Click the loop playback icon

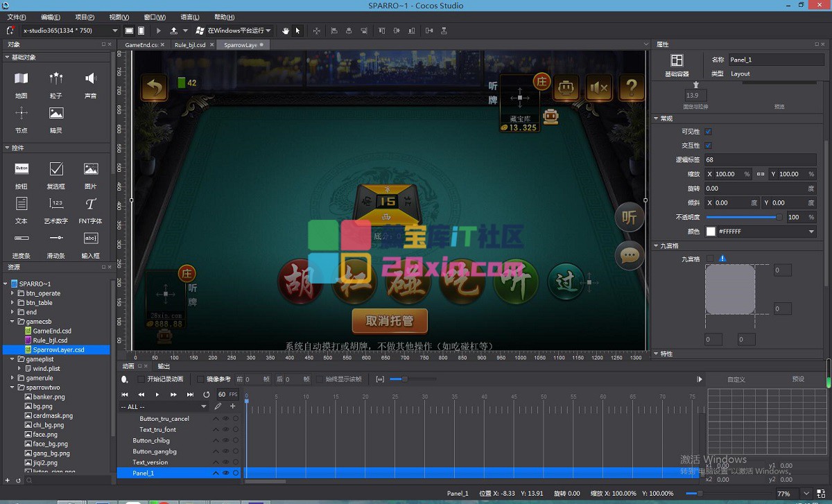point(206,394)
